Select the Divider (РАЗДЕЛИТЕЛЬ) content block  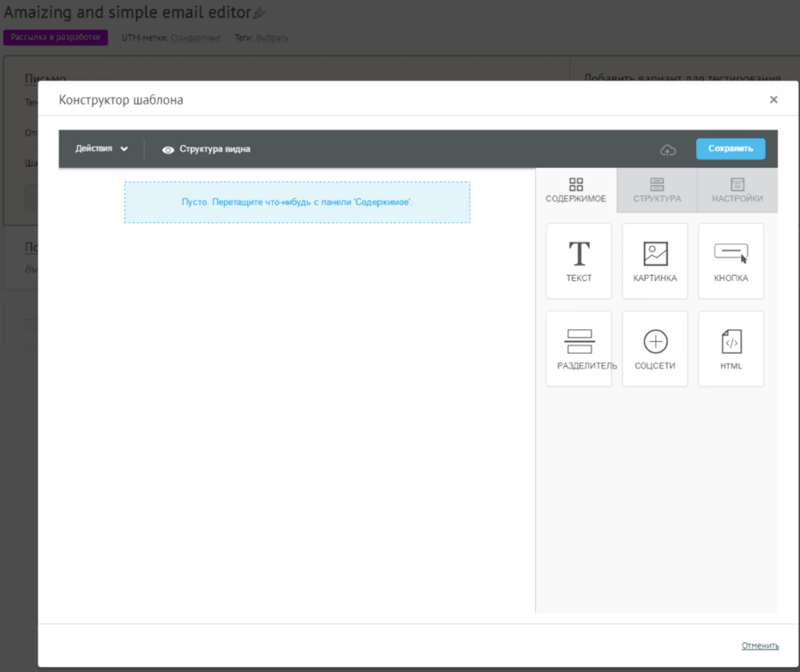point(578,349)
